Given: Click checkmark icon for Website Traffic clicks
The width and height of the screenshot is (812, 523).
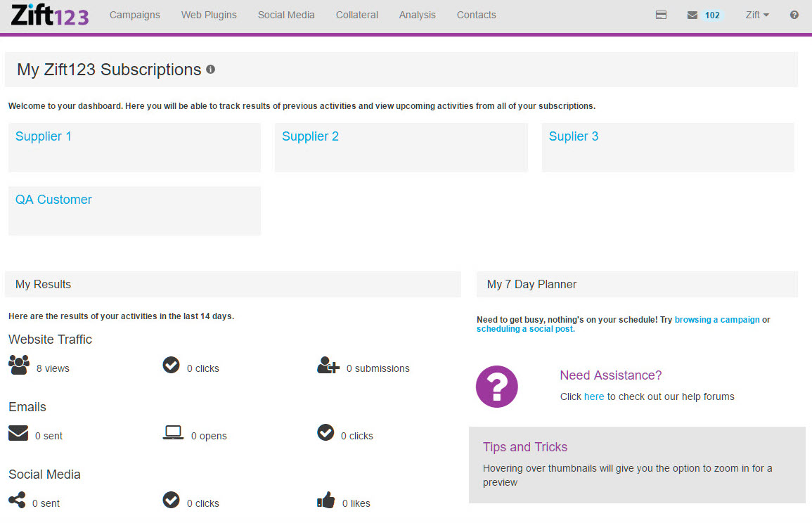Looking at the screenshot, I should 171,365.
